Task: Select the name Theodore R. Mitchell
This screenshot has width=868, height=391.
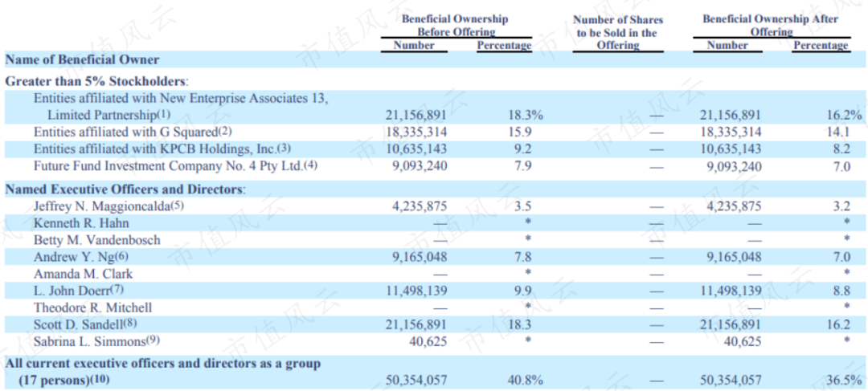Action: pos(92,308)
